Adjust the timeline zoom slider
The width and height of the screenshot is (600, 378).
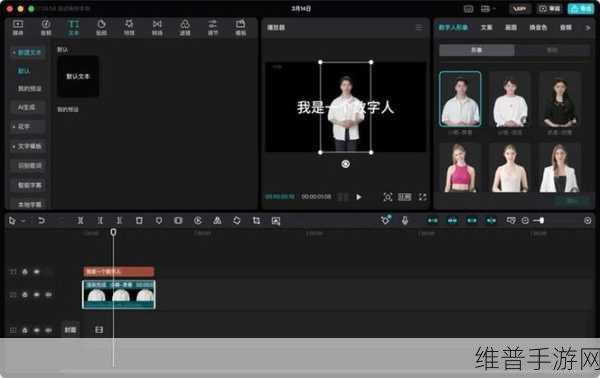539,220
